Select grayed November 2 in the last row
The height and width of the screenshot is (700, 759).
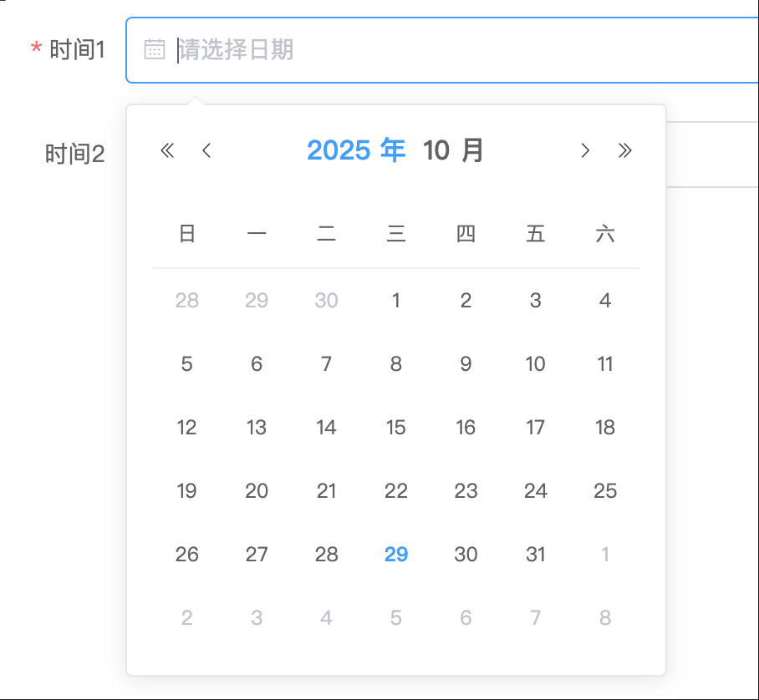tap(187, 618)
